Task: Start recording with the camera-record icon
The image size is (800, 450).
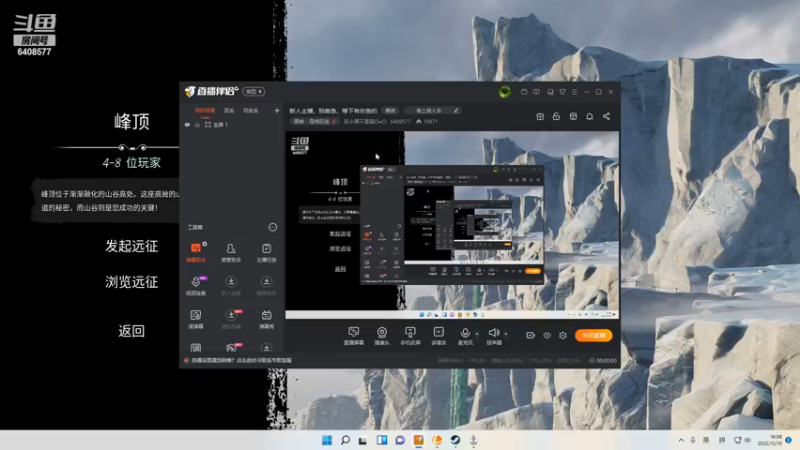Action: [531, 335]
